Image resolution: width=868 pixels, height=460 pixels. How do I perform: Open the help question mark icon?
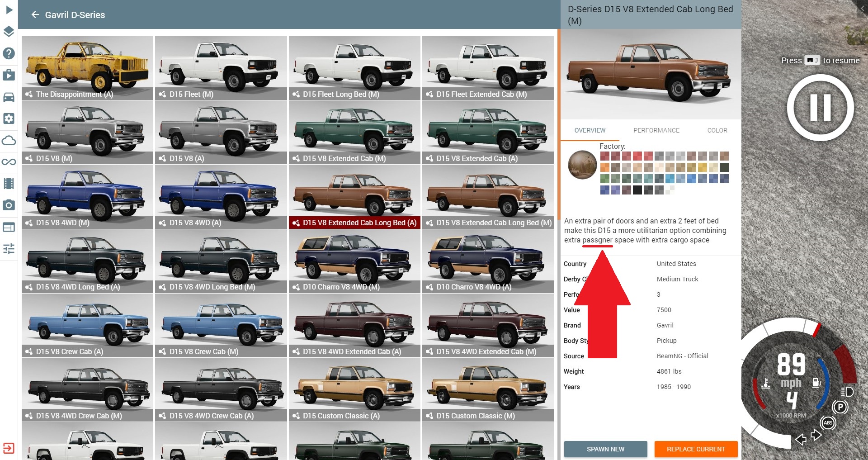[9, 53]
